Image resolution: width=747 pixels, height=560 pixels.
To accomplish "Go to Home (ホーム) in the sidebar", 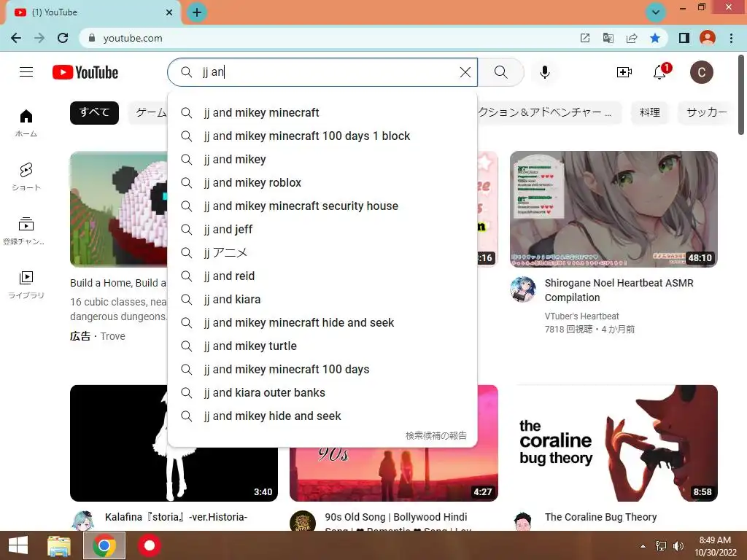I will tap(26, 122).
